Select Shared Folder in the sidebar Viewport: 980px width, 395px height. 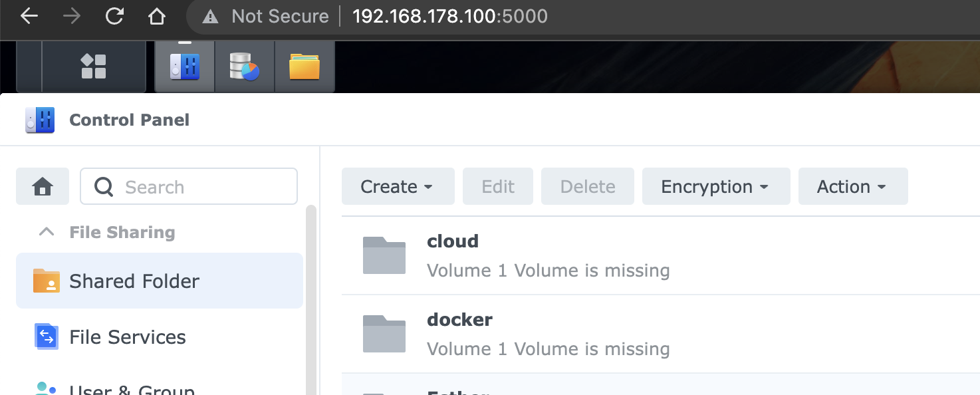[160, 281]
